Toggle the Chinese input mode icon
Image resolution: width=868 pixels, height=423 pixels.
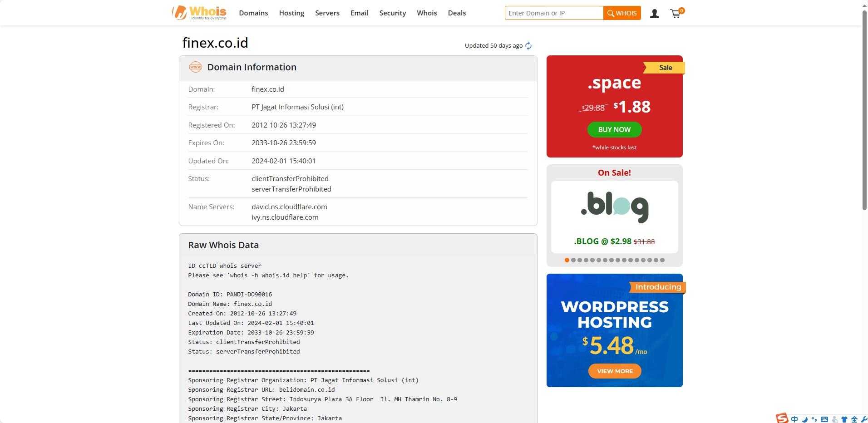point(794,419)
